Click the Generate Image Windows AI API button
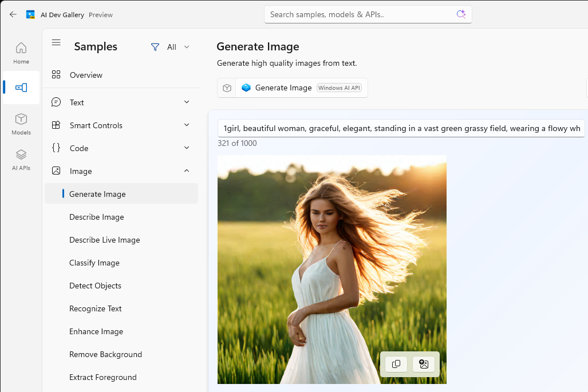Image resolution: width=588 pixels, height=392 pixels. [302, 88]
